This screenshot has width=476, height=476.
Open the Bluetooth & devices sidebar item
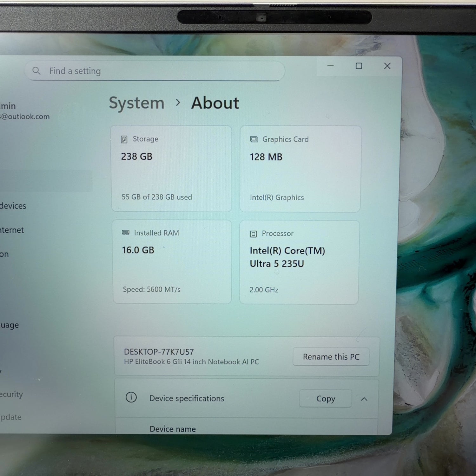point(13,206)
